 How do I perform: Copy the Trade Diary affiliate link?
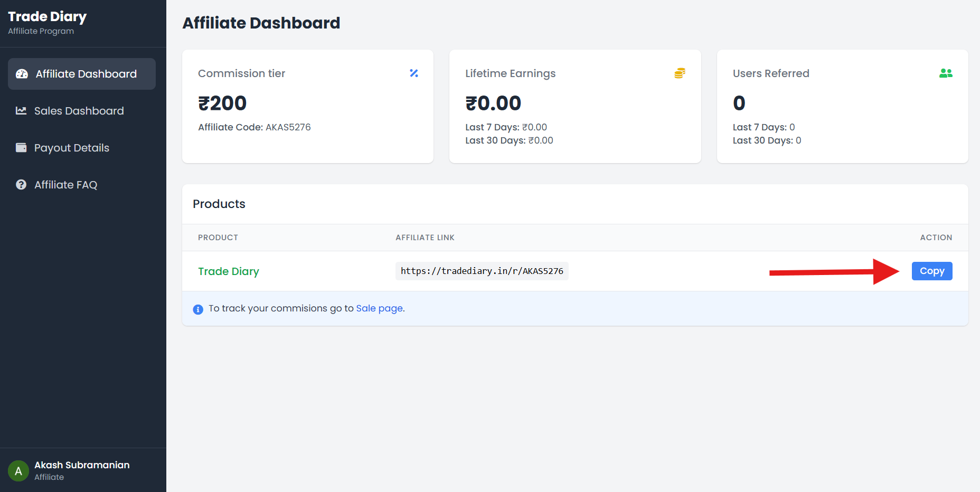[932, 271]
